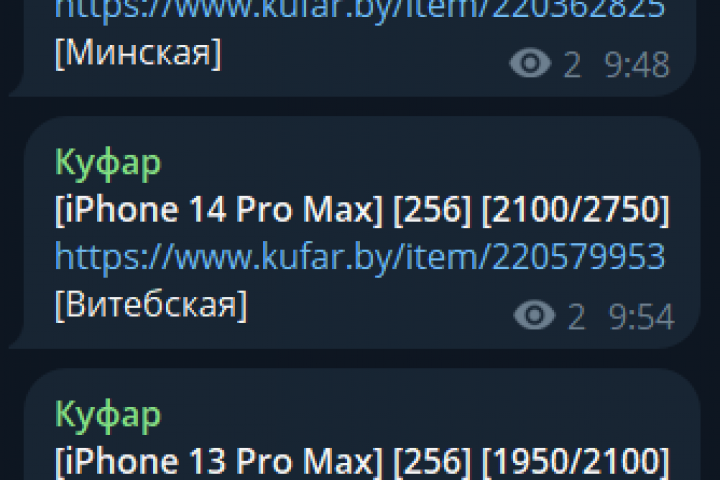Click the 9:48 timestamp
Screen dimensions: 720x480
point(637,65)
